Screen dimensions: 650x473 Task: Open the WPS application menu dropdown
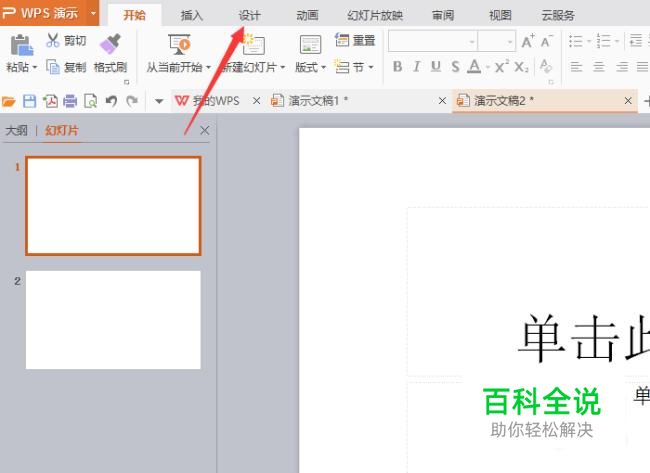(94, 13)
